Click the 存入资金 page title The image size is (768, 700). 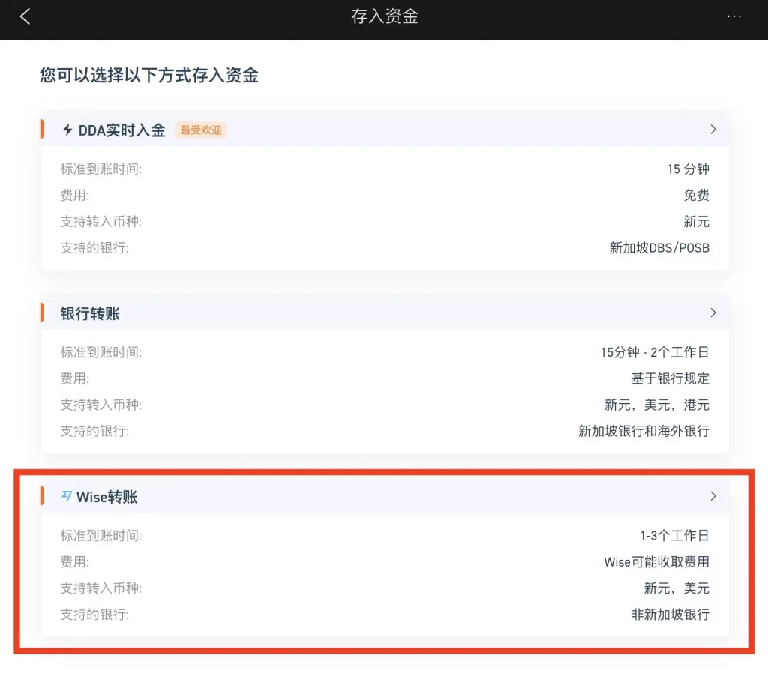384,17
